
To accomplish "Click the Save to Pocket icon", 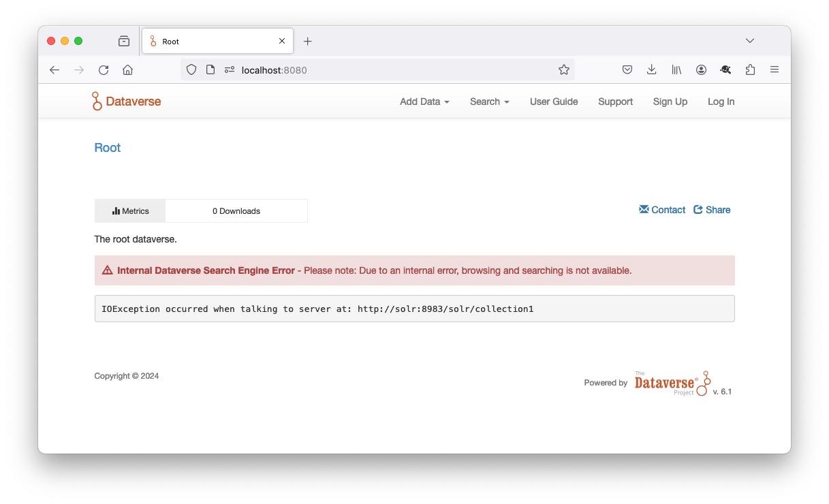I will pyautogui.click(x=627, y=69).
